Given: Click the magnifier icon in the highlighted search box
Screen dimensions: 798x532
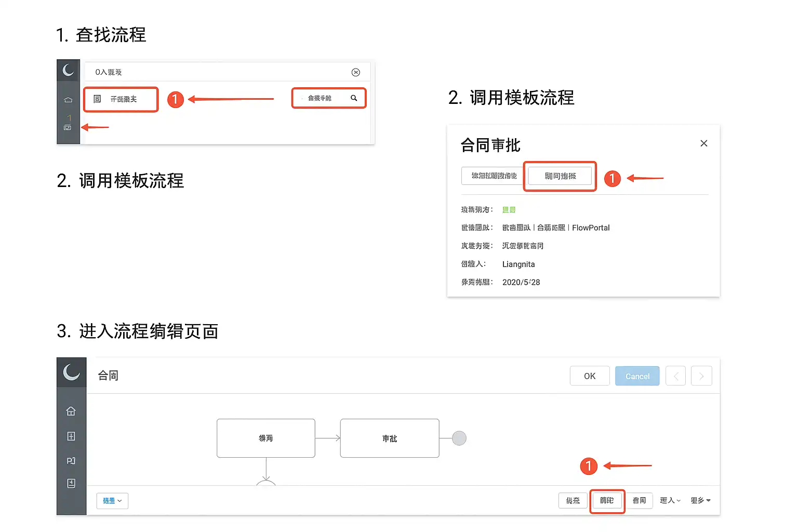Looking at the screenshot, I should (354, 98).
